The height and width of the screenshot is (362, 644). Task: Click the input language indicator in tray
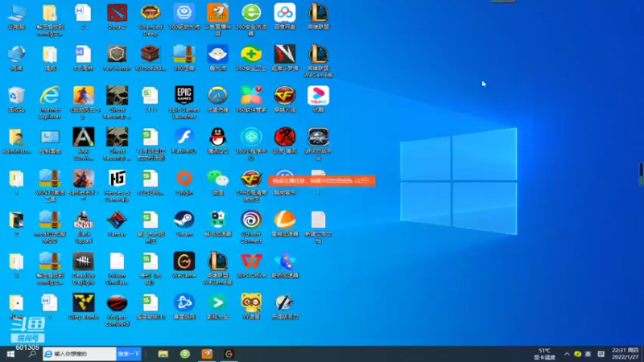point(588,354)
